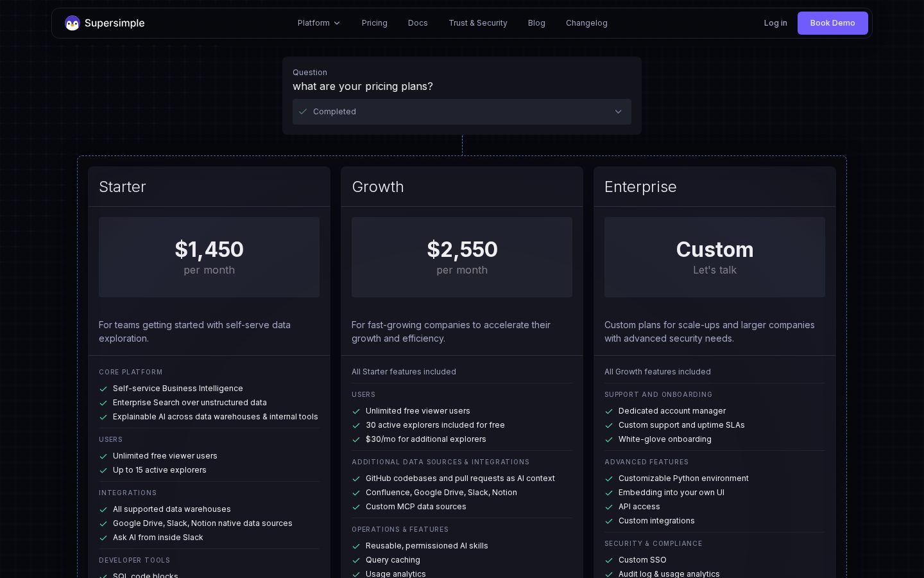Screen dimensions: 924x578
Task: Select the Starter plan heading
Action: 123,187
